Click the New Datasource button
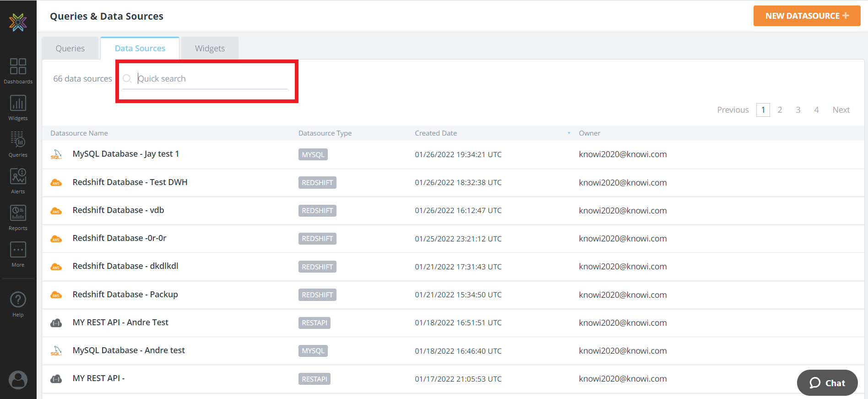 click(807, 16)
